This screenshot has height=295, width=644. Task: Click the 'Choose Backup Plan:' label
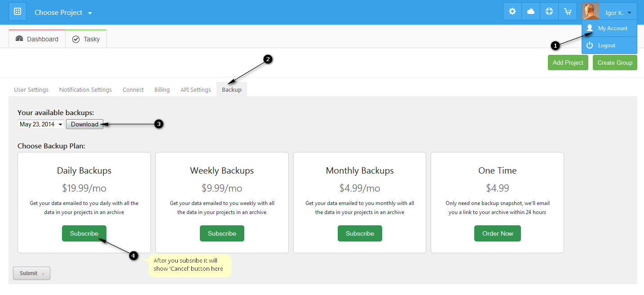pos(51,146)
